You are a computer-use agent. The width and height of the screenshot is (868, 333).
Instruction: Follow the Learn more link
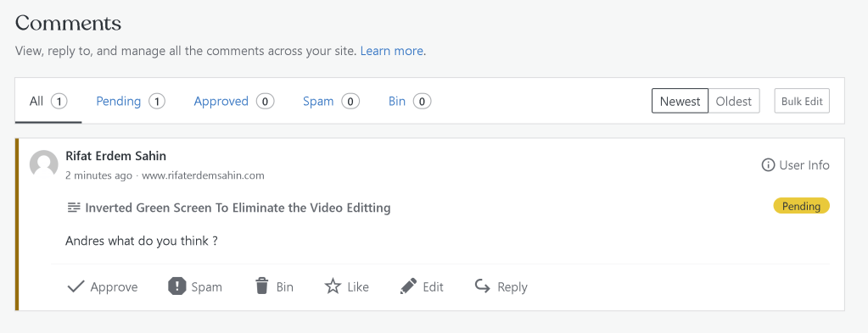click(x=391, y=51)
